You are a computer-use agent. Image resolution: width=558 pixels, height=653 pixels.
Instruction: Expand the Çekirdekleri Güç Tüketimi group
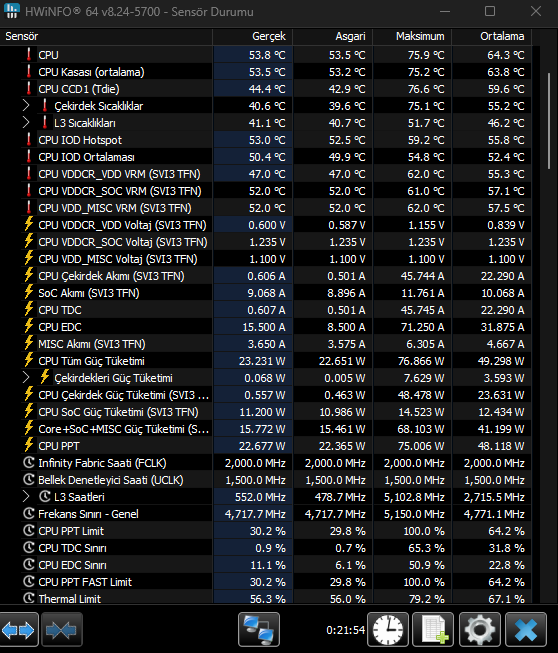(x=26, y=378)
